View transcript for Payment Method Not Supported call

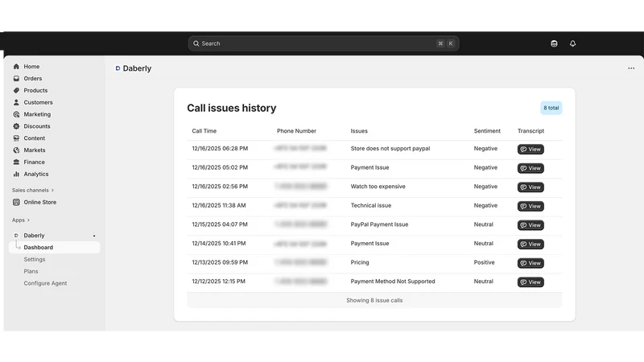click(x=530, y=282)
